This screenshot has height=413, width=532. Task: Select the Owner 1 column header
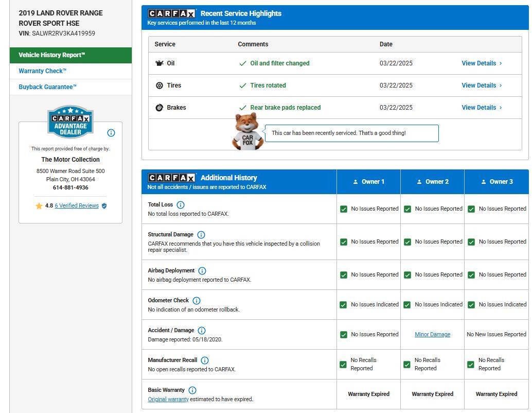coord(368,182)
